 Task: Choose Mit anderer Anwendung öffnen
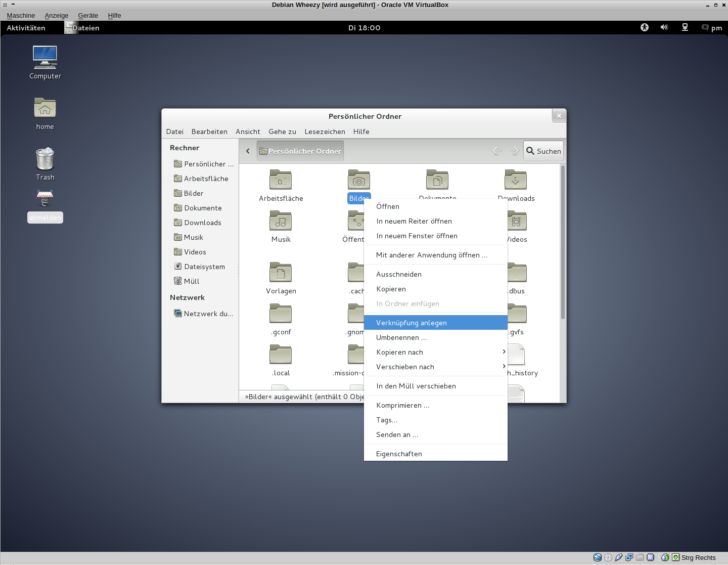[435, 255]
